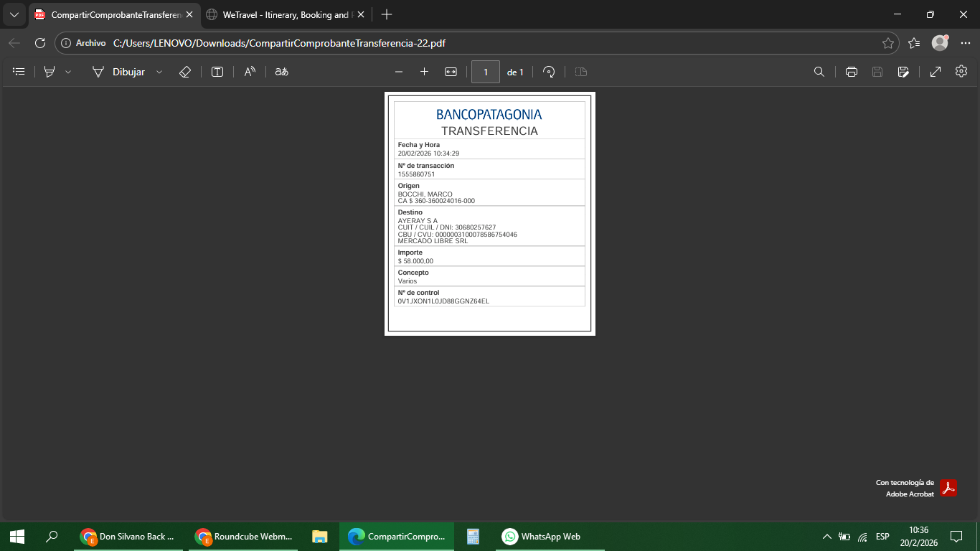Viewport: 980px width, 551px height.
Task: Toggle fit to width view
Action: pos(451,72)
